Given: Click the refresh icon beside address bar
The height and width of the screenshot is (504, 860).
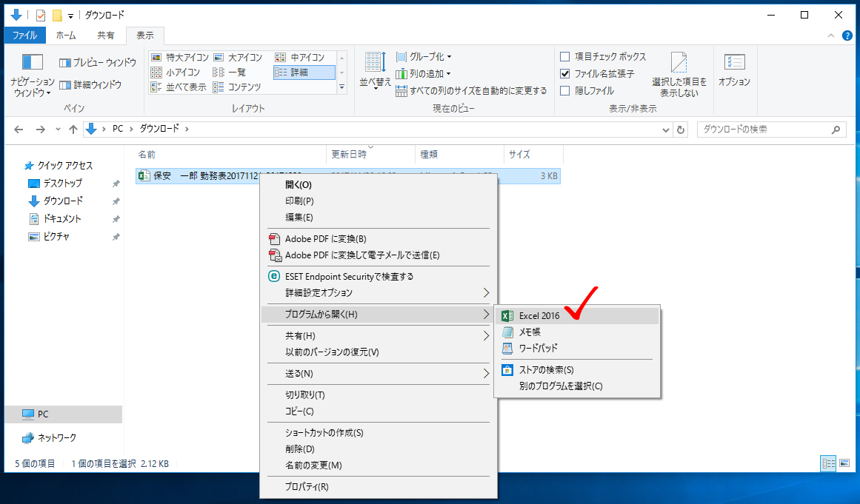Looking at the screenshot, I should [x=681, y=129].
